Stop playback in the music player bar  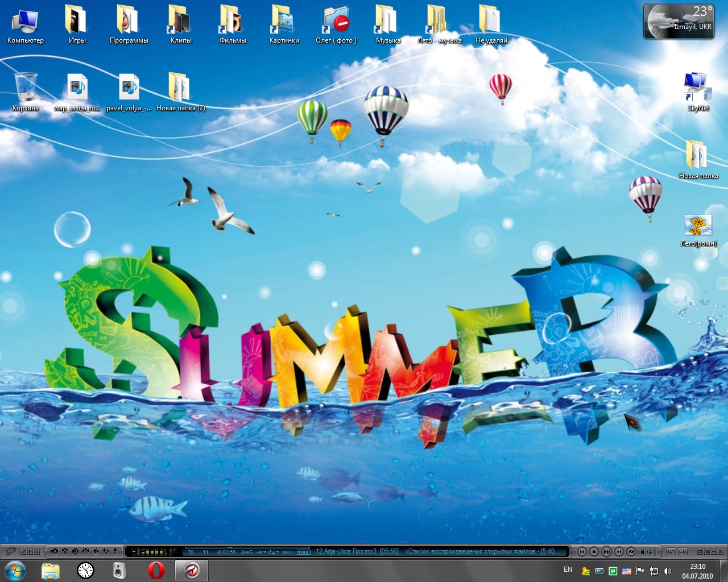tap(594, 551)
